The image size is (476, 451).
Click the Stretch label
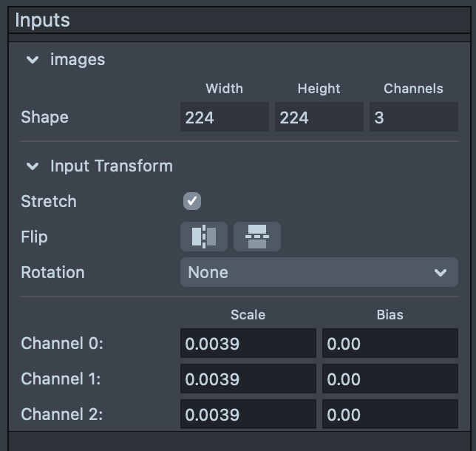(49, 201)
